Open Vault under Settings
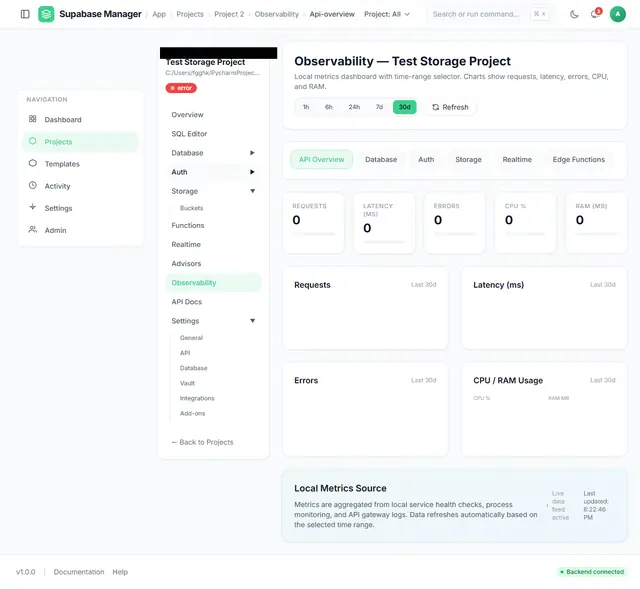Screen dimensions: 640x589 click(x=187, y=383)
